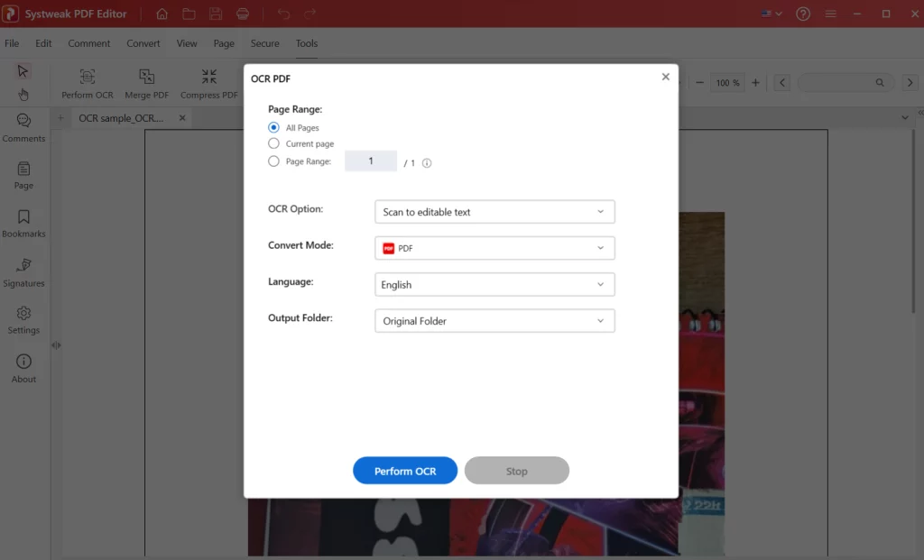The height and width of the screenshot is (560, 924).
Task: Select the Current page radio button
Action: (273, 143)
